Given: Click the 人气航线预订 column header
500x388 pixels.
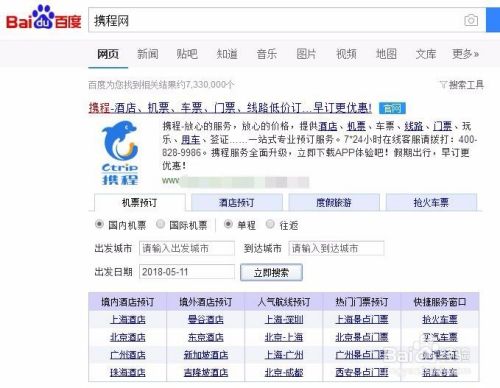Looking at the screenshot, I should pos(284,302).
